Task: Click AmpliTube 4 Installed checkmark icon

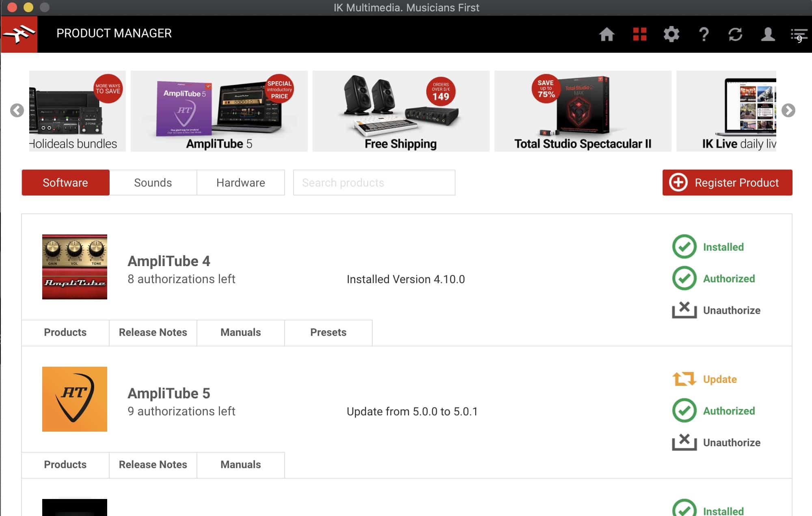Action: coord(685,247)
